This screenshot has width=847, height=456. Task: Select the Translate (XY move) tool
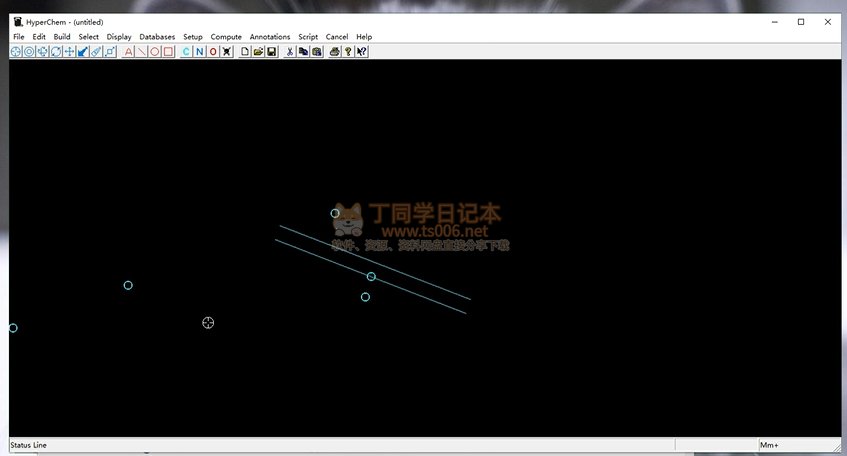click(x=69, y=51)
